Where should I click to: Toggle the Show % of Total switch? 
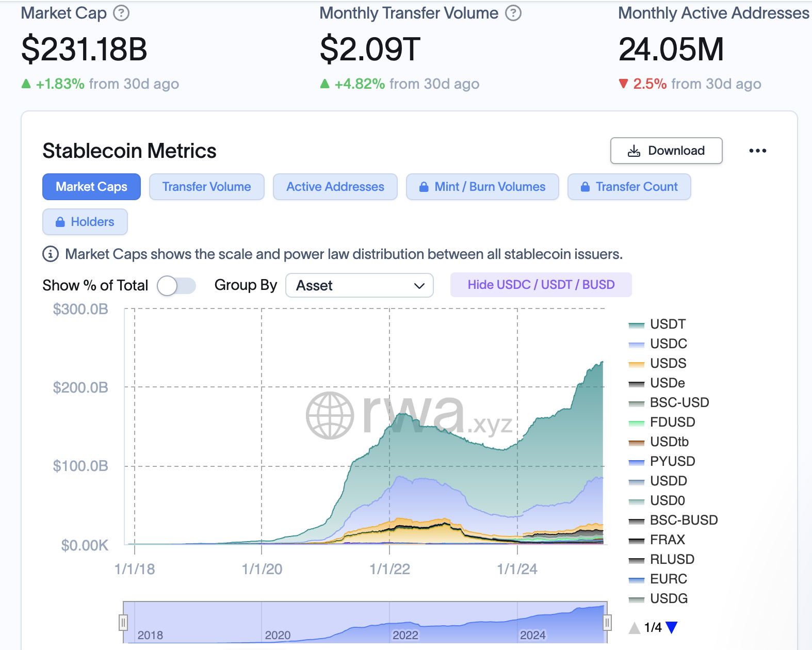click(176, 285)
